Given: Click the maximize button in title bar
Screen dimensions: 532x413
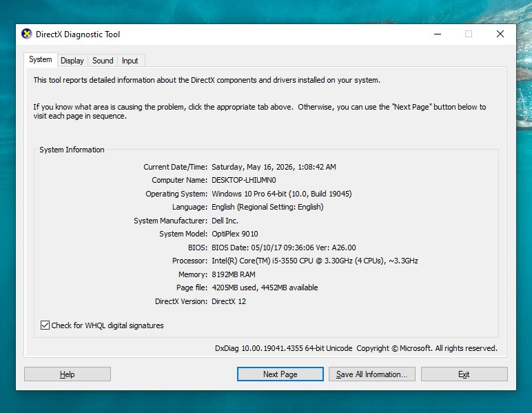Looking at the screenshot, I should coord(469,34).
